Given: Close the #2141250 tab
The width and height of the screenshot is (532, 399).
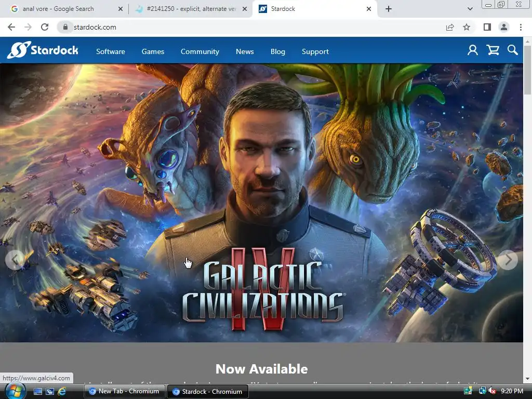Looking at the screenshot, I should pyautogui.click(x=245, y=9).
